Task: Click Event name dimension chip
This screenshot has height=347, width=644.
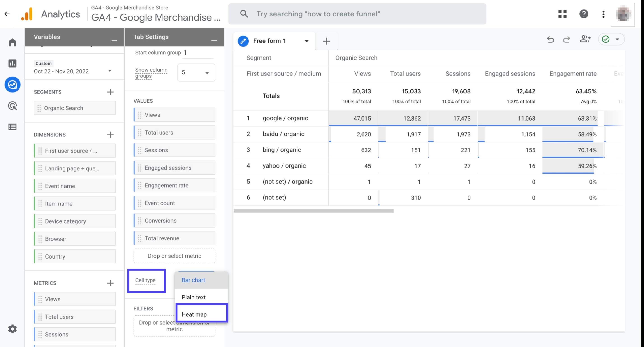Action: point(75,186)
